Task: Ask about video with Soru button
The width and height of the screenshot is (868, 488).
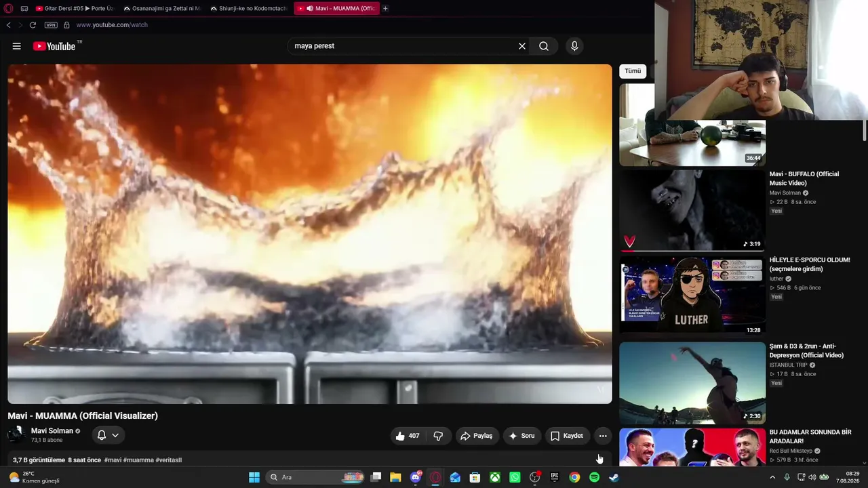Action: [522, 436]
